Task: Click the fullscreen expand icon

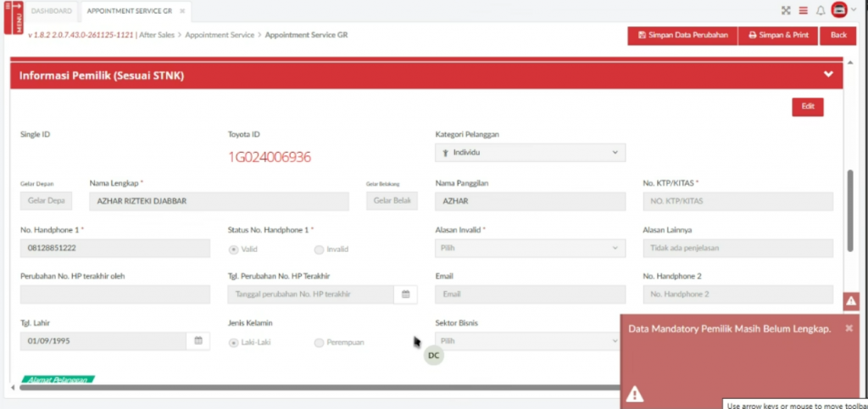Action: 785,11
